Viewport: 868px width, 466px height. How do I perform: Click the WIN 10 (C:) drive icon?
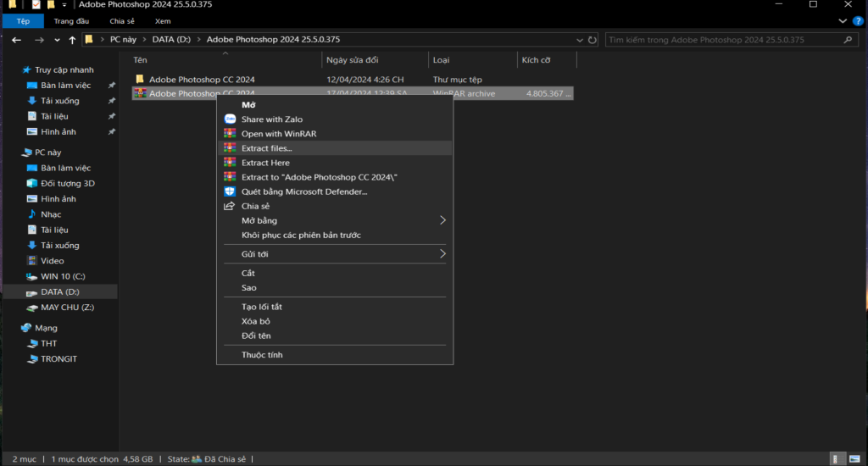pyautogui.click(x=32, y=276)
